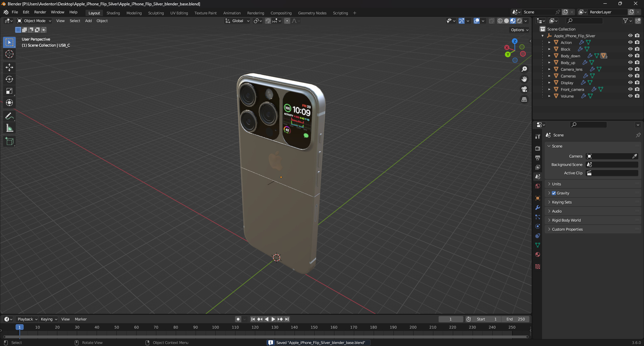Select the Rotate tool
This screenshot has width=644, height=346.
[9, 79]
